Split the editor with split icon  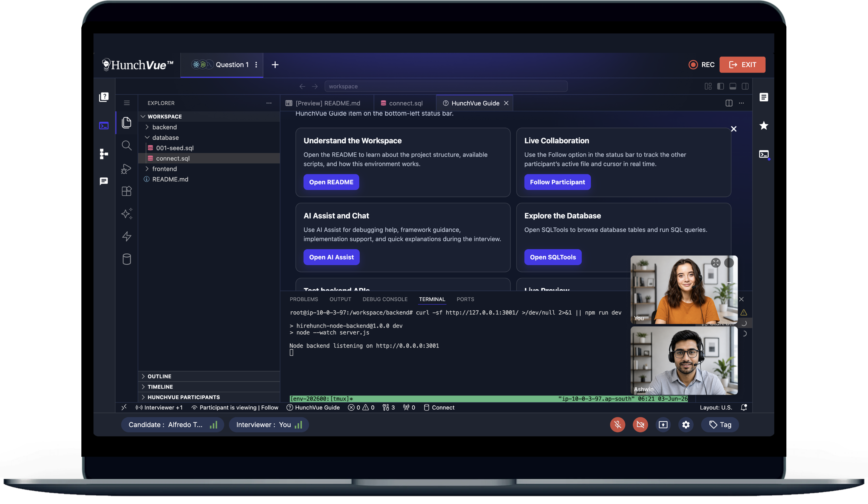click(728, 103)
